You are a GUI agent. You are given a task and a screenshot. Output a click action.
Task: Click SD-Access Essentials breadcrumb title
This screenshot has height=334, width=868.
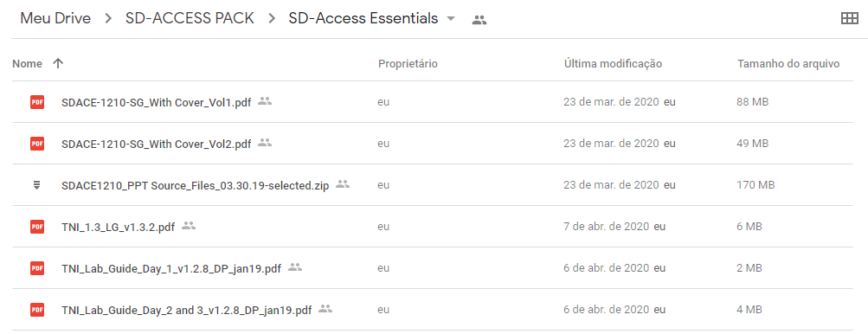[x=363, y=18]
